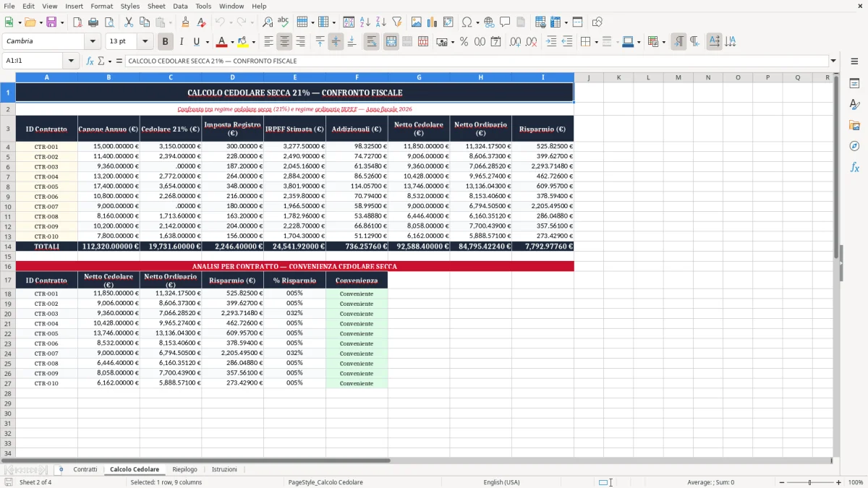Select row 14 header
Viewport: 868px width, 488px height.
point(8,247)
